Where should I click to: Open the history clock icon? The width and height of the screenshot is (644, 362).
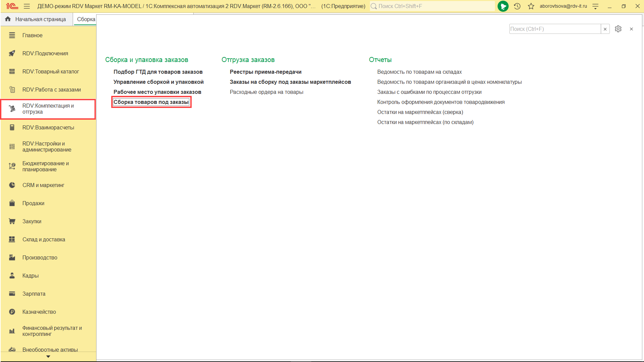click(x=517, y=6)
